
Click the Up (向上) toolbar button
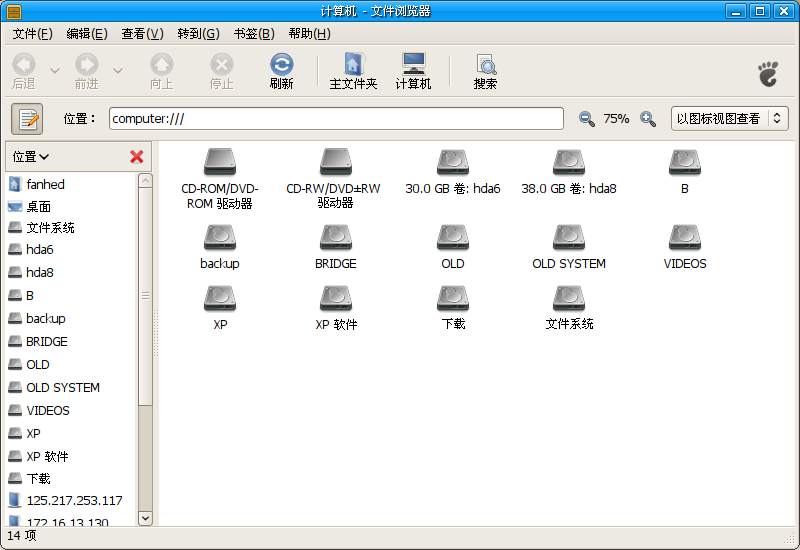pos(162,71)
